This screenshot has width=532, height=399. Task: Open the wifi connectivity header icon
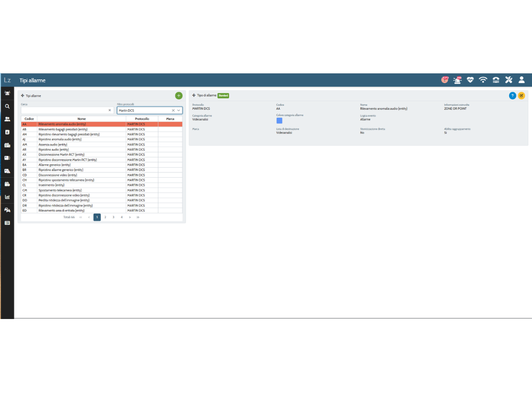tap(483, 80)
